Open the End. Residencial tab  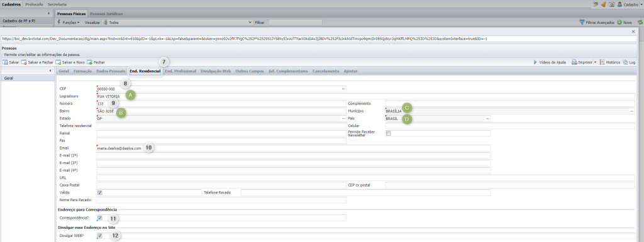(x=145, y=71)
